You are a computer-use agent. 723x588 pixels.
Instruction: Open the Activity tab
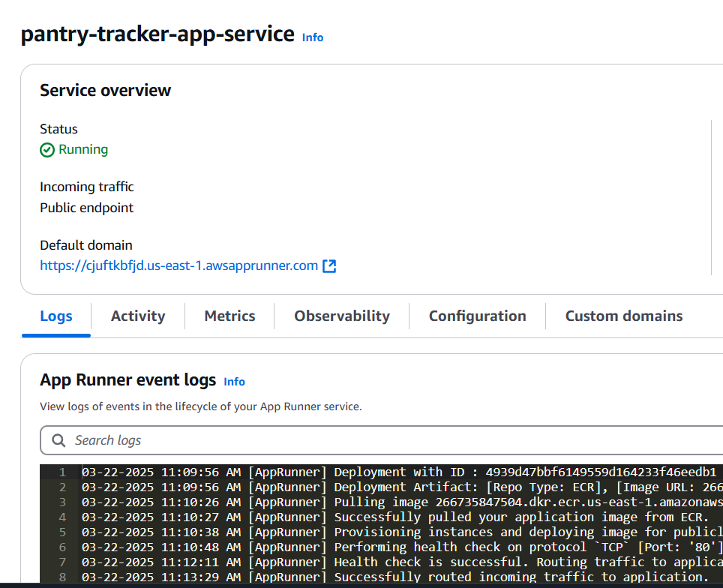[138, 316]
